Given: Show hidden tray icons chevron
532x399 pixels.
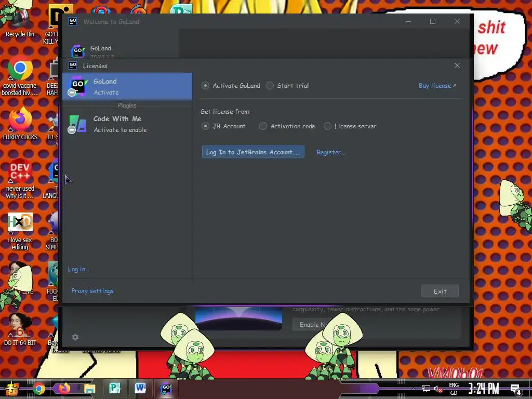Looking at the screenshot, I should [x=413, y=389].
